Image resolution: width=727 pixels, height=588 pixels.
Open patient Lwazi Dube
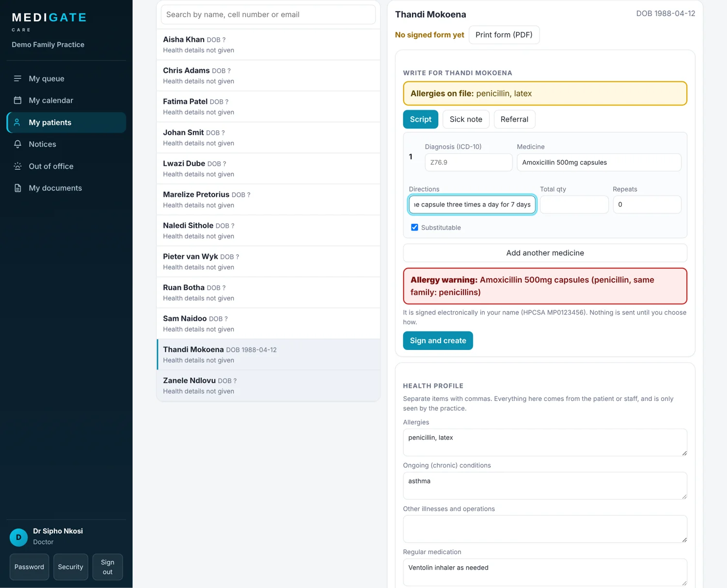pyautogui.click(x=268, y=169)
